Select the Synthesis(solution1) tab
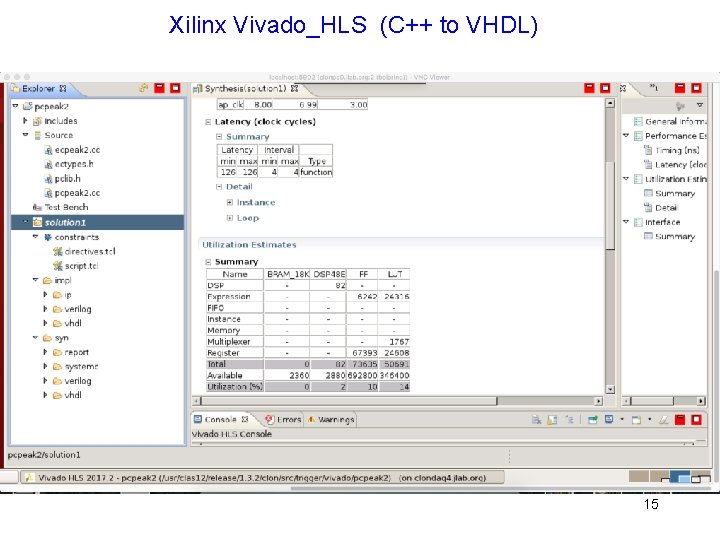 [246, 88]
